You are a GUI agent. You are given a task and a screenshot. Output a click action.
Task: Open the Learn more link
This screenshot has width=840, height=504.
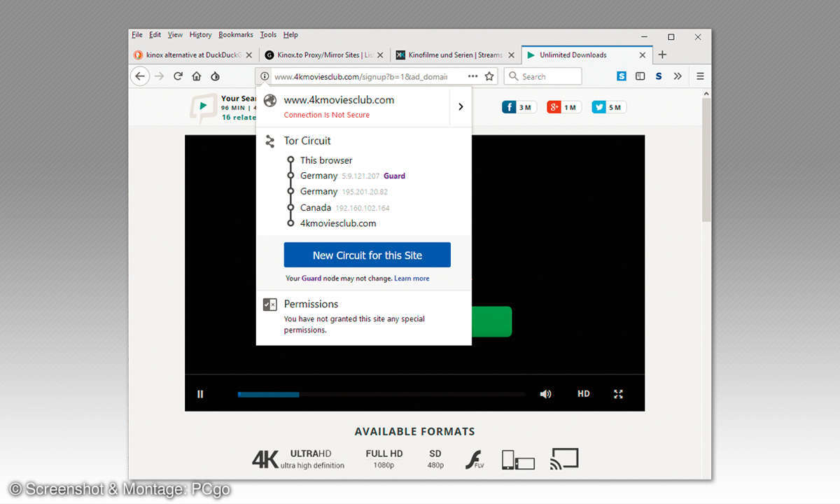pyautogui.click(x=412, y=279)
